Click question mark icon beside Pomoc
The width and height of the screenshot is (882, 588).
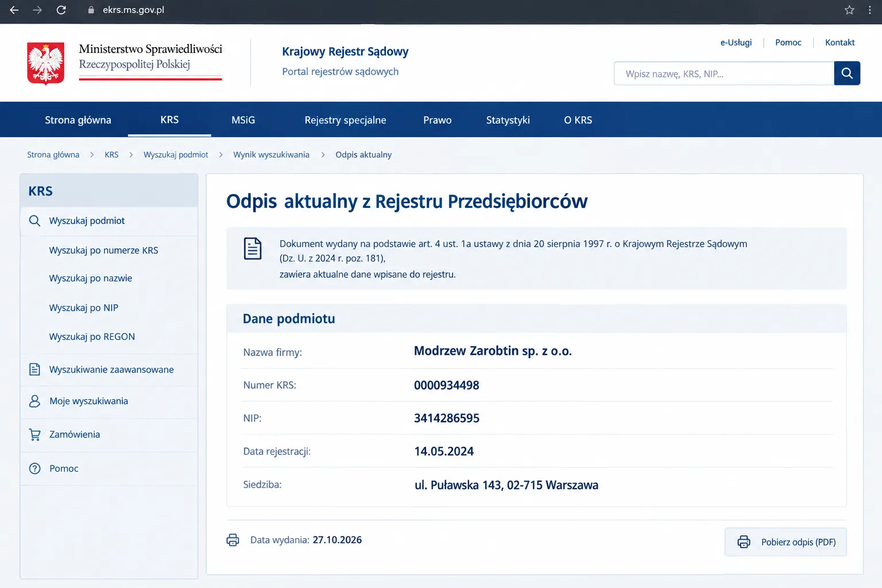coord(34,469)
